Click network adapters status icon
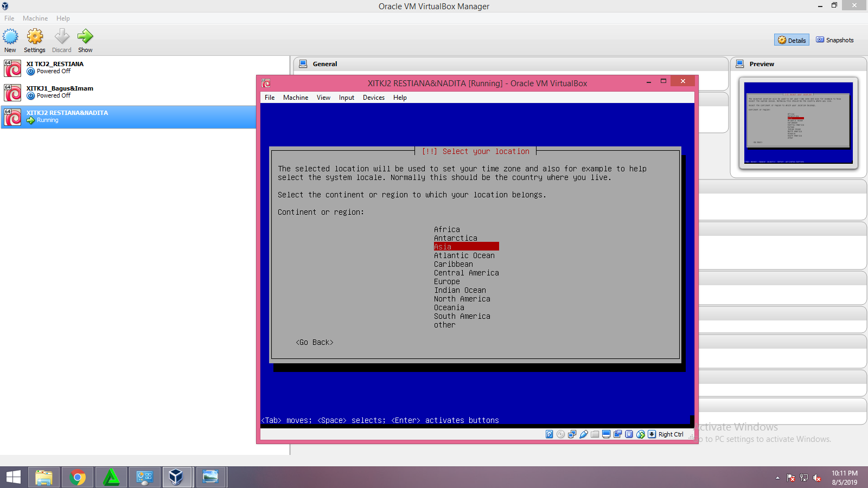Image resolution: width=868 pixels, height=488 pixels. (x=572, y=434)
